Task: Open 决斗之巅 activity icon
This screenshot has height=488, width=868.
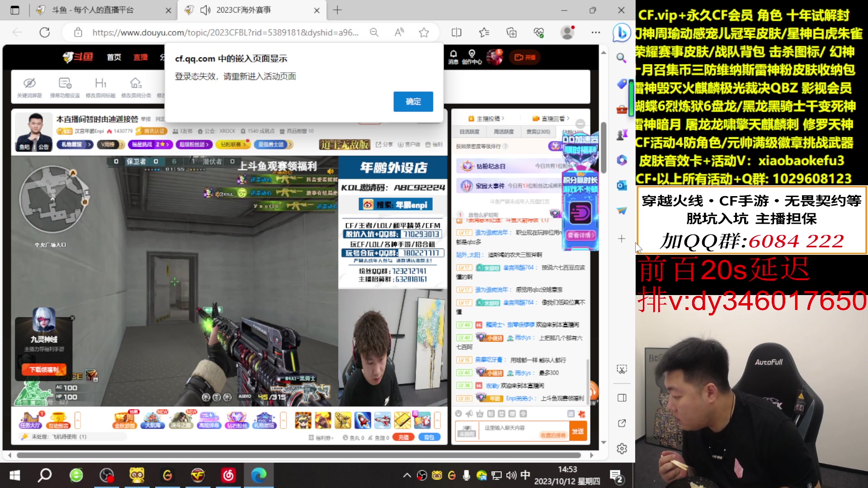Action: tap(180, 420)
